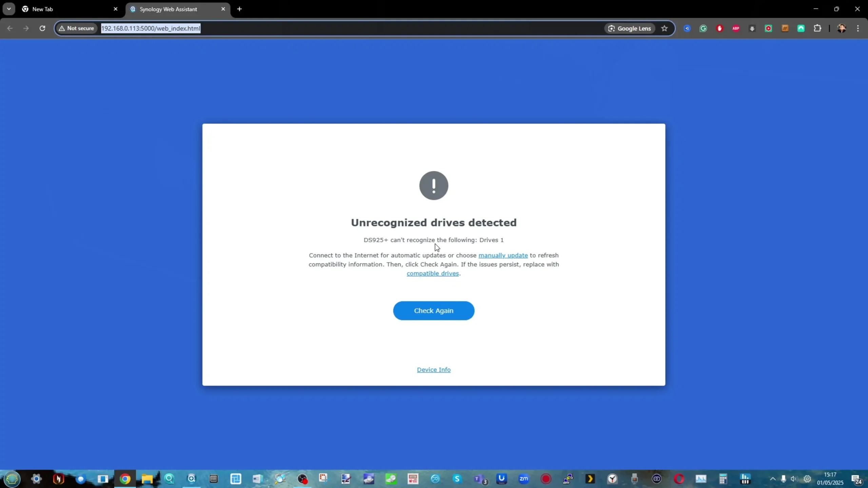Search the page with Google Lens
Viewport: 868px width, 488px height.
tap(629, 28)
